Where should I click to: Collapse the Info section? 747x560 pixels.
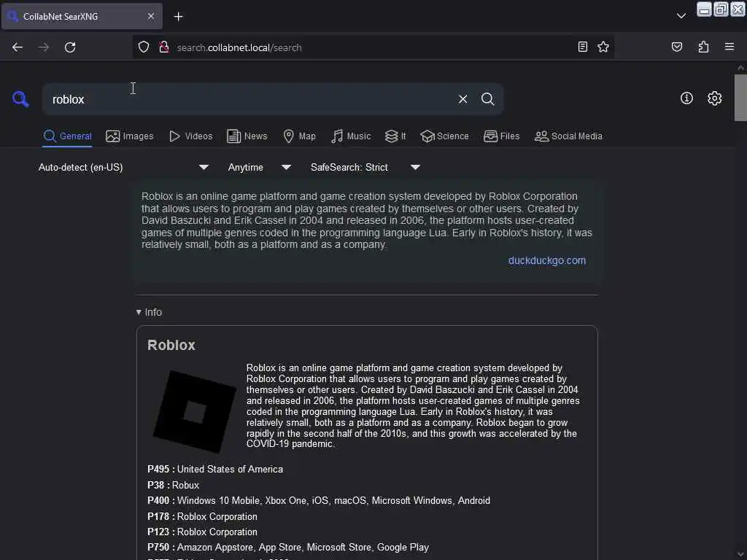point(149,312)
